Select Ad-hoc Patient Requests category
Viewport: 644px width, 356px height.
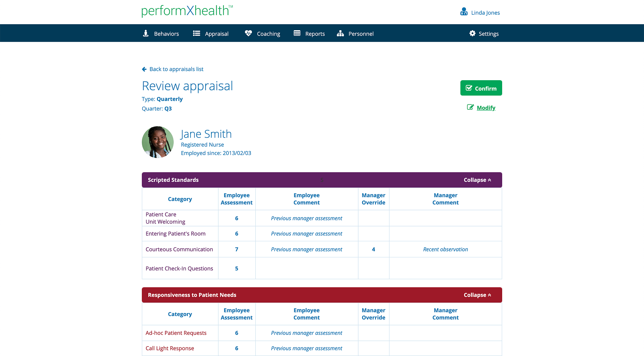(x=176, y=333)
